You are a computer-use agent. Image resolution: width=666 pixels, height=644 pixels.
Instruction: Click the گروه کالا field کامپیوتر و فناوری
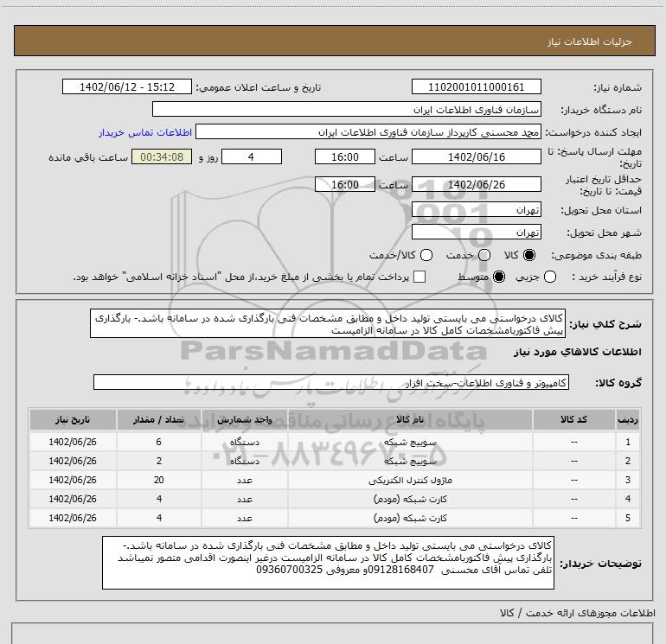coord(331,382)
